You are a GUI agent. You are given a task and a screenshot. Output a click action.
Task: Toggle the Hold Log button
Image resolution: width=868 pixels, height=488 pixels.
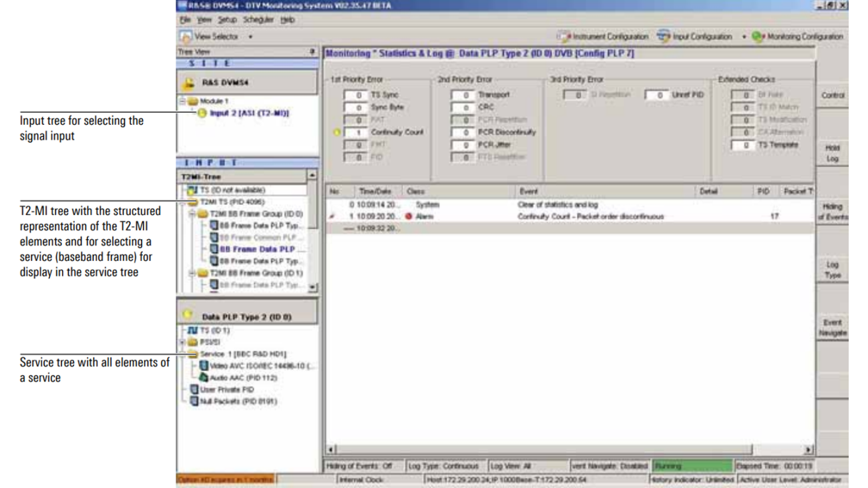click(832, 154)
